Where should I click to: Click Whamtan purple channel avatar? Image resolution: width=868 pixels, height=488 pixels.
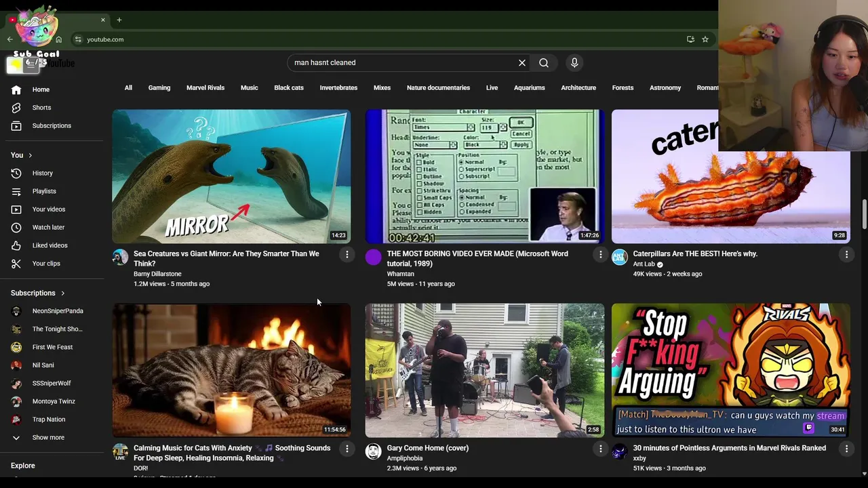[x=374, y=257]
